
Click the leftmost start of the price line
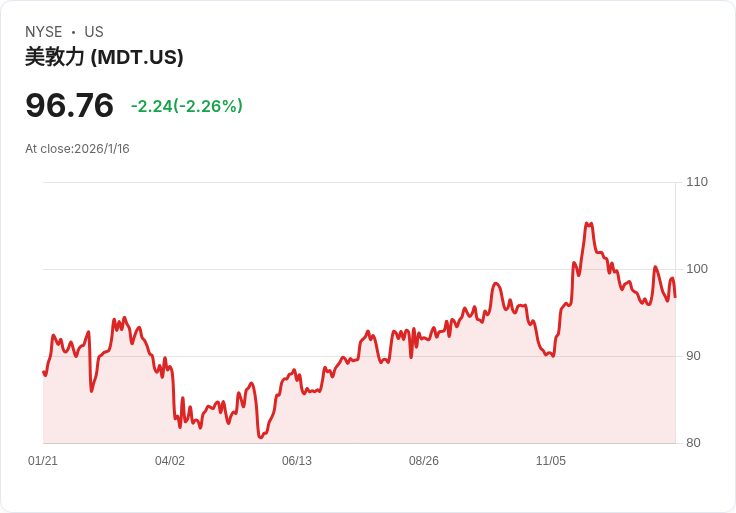43,372
